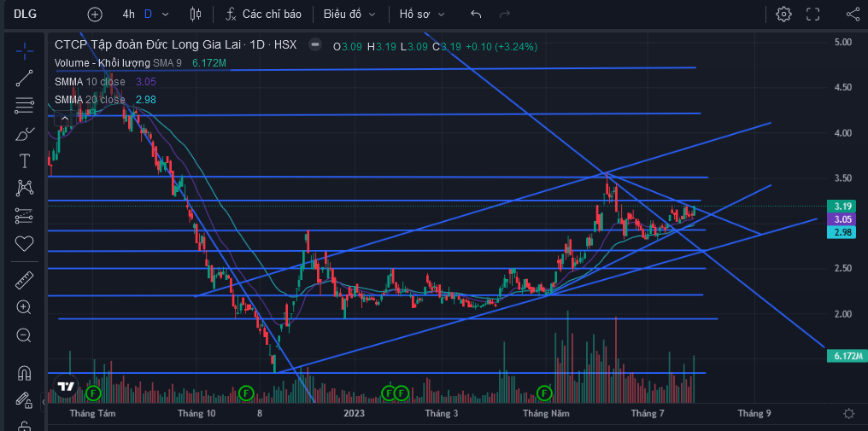The height and width of the screenshot is (431, 868).
Task: Click the 5.00 price scale value
Action: pyautogui.click(x=843, y=42)
